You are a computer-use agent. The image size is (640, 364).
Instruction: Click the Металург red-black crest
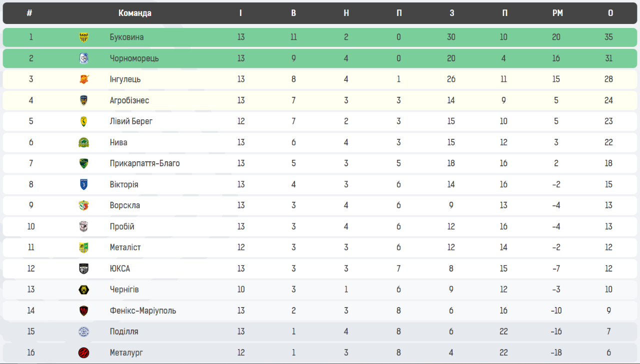[x=84, y=353]
